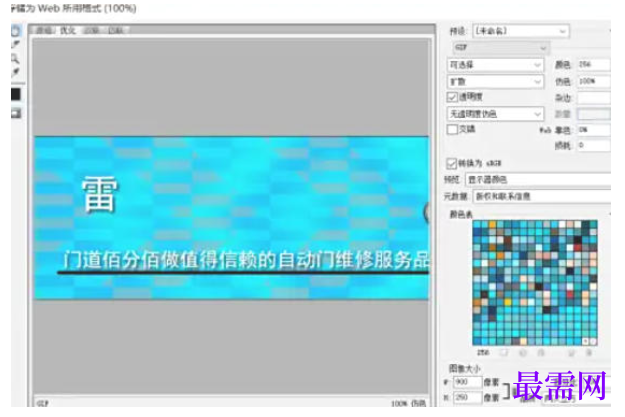
Task: Open the 元数据 metadata dropdown
Action: (x=542, y=197)
